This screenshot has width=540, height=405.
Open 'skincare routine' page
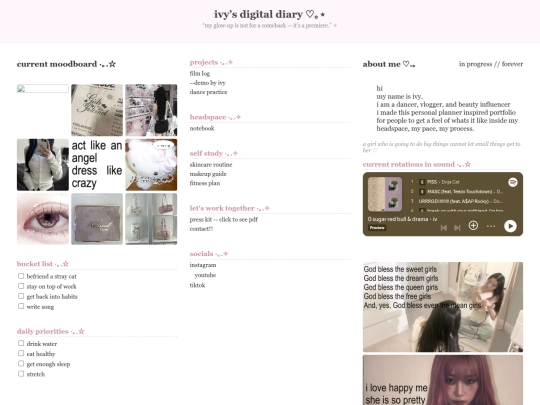click(211, 165)
